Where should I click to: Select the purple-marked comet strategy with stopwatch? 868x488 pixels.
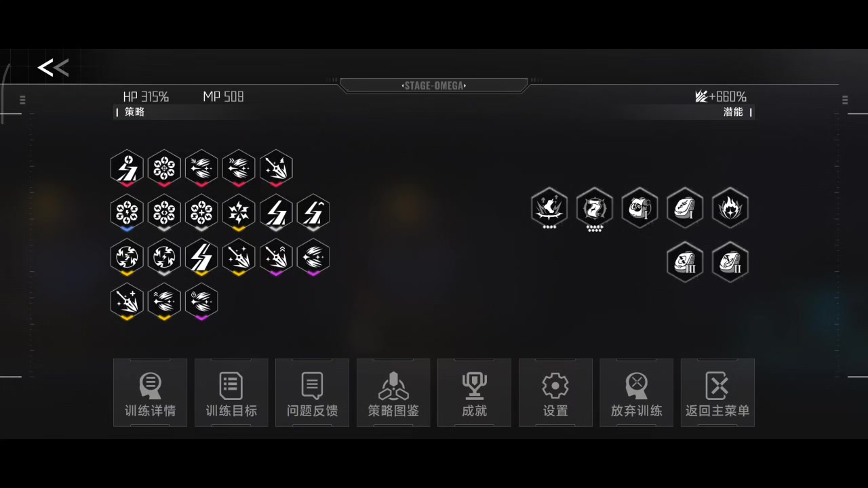[x=201, y=302]
